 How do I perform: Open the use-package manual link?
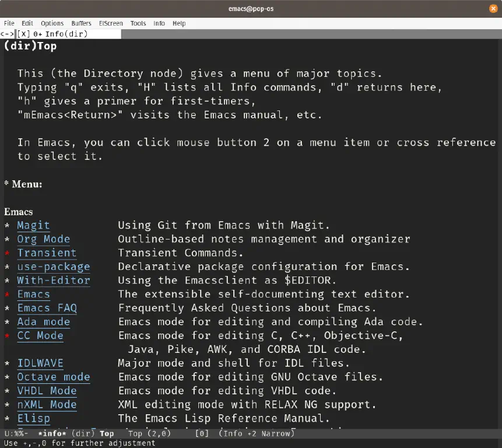pyautogui.click(x=54, y=267)
